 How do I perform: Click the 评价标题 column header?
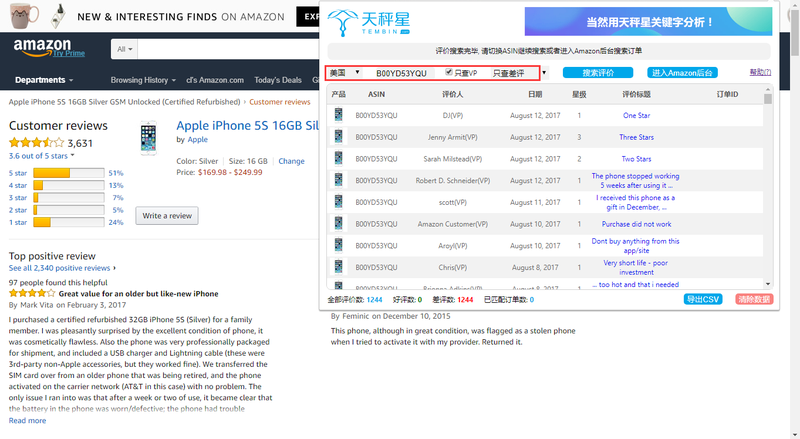636,94
